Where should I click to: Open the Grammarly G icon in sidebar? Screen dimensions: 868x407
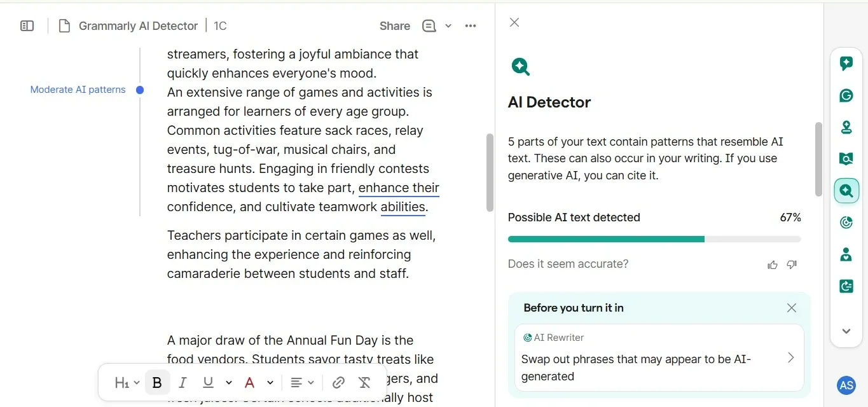(x=846, y=95)
